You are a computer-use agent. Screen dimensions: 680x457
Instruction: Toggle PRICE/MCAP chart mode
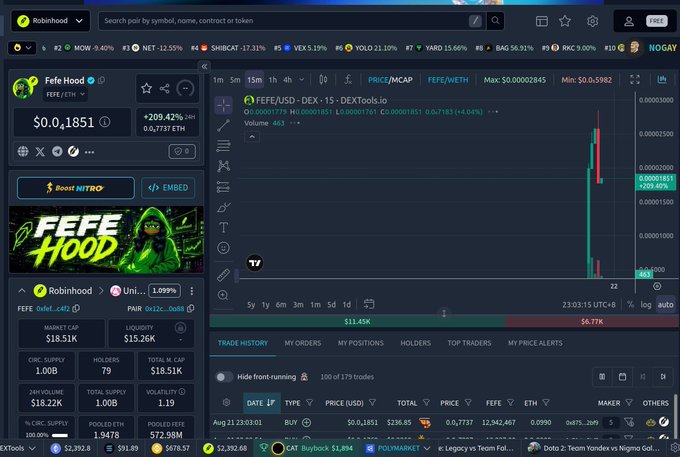click(x=390, y=80)
